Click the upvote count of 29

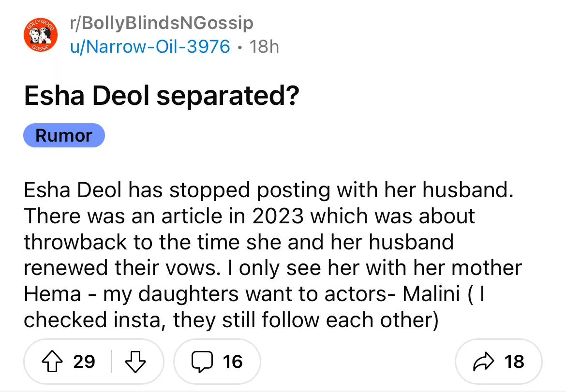click(84, 362)
